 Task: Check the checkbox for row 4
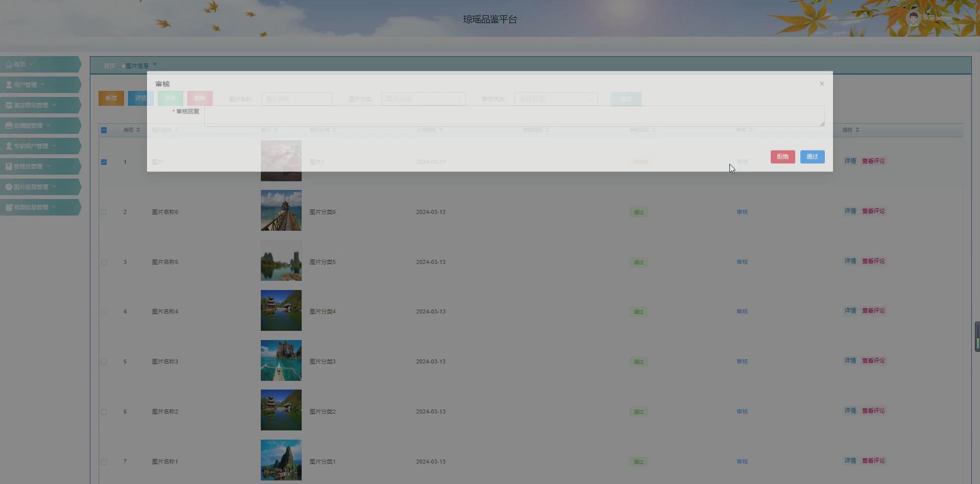click(x=104, y=311)
